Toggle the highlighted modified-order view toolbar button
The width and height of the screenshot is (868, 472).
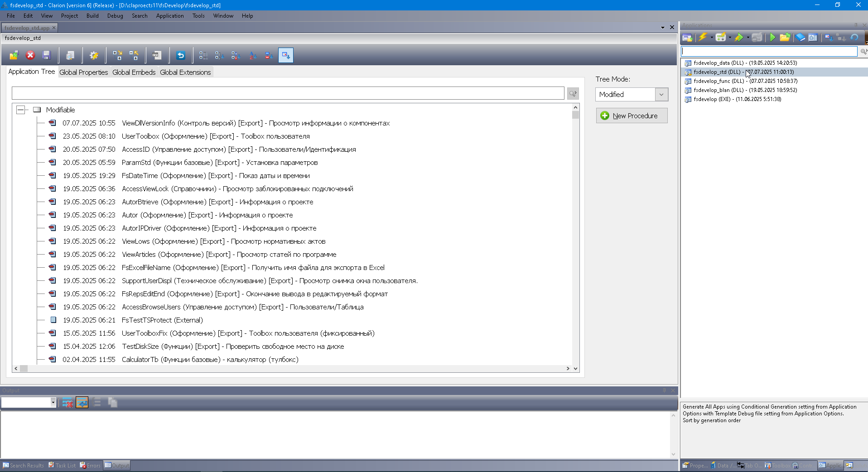click(285, 55)
